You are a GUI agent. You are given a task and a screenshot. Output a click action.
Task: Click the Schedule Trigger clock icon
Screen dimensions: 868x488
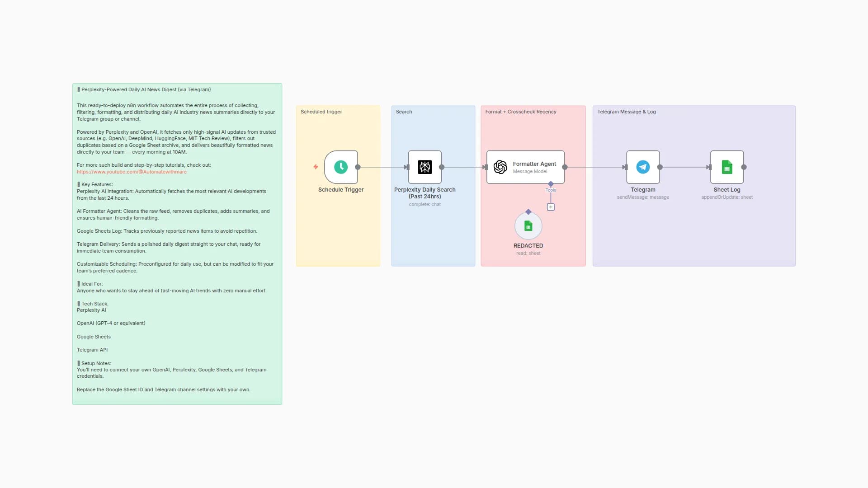tap(341, 167)
